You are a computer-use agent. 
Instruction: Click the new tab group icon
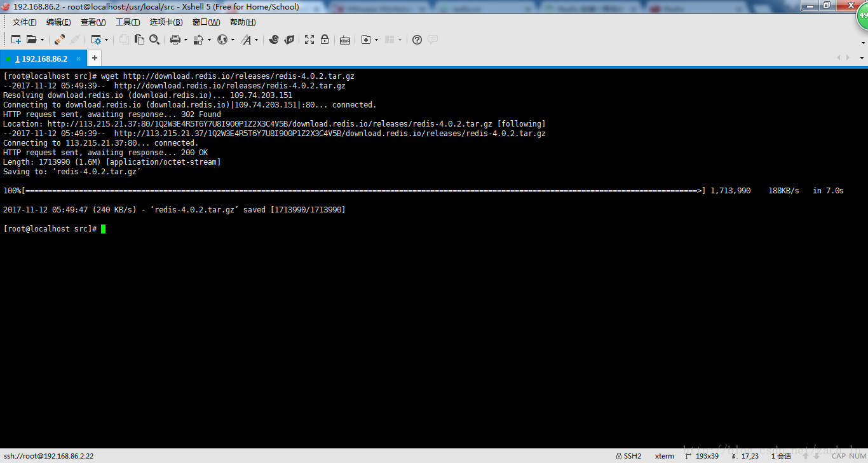point(366,39)
